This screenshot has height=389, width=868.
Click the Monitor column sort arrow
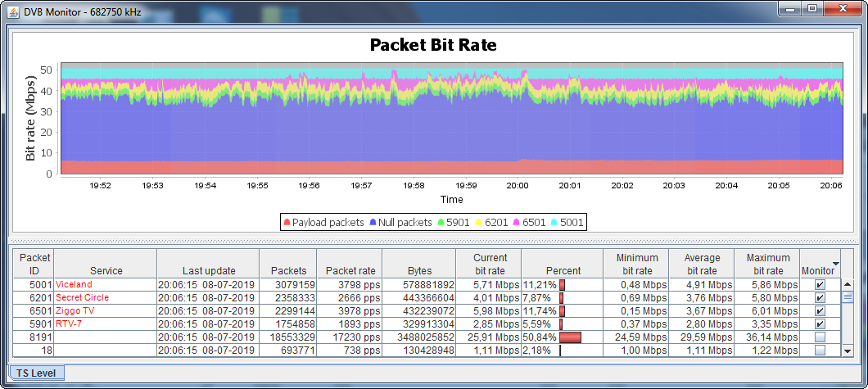point(835,264)
